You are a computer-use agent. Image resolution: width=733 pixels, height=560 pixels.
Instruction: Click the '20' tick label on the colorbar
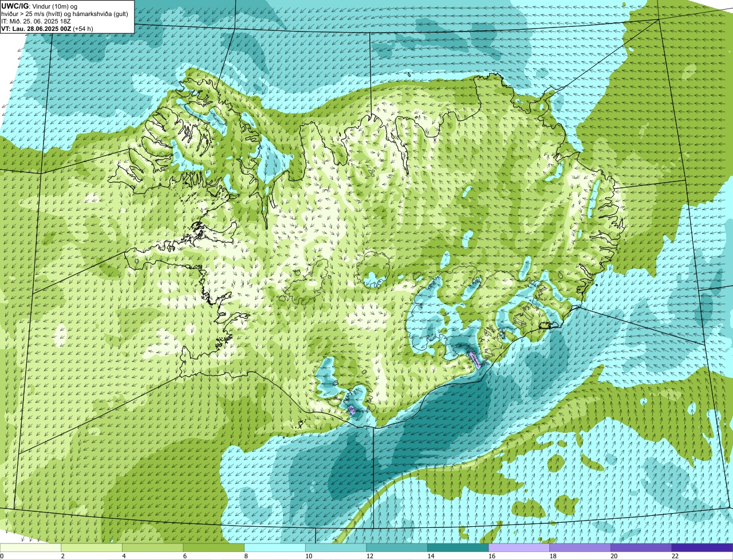614,556
